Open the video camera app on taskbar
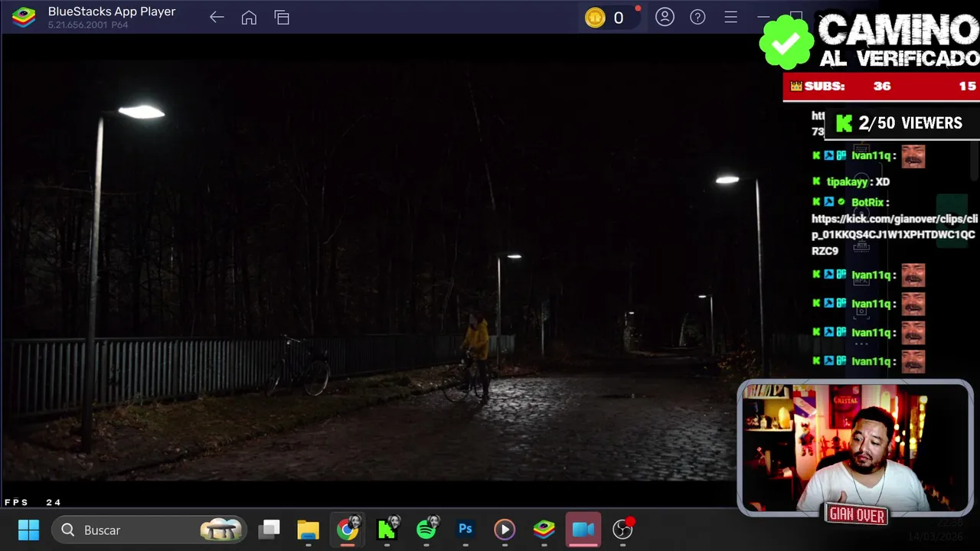Screen dimensions: 980x551 583,530
